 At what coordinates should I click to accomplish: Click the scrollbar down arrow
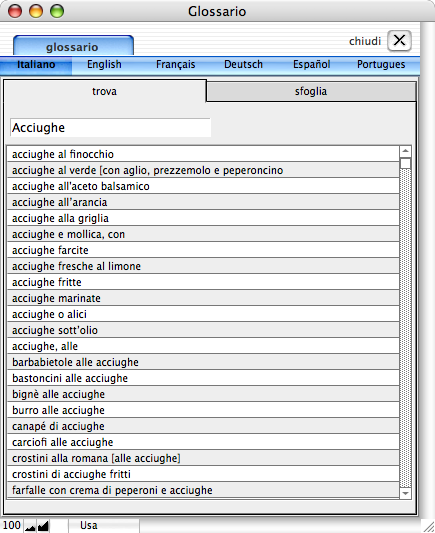[405, 493]
